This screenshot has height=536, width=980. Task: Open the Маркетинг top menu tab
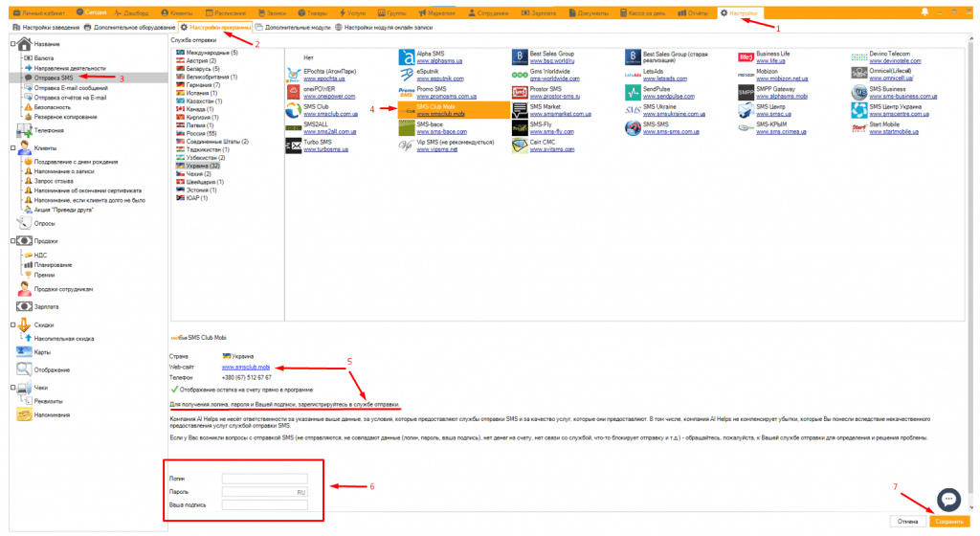[x=436, y=12]
